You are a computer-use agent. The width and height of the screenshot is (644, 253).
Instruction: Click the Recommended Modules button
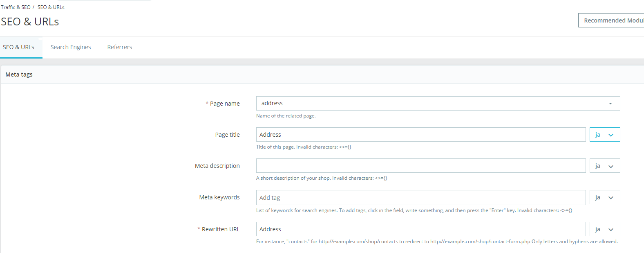click(611, 20)
